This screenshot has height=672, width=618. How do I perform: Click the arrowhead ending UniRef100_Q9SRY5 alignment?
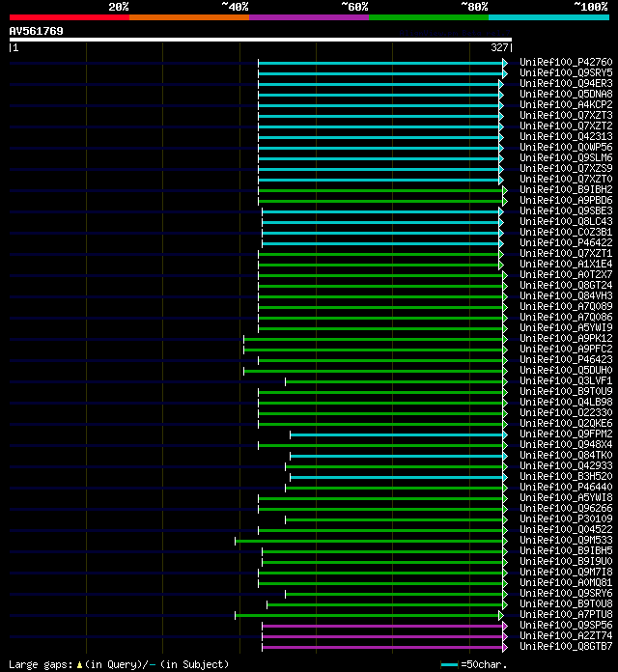click(505, 73)
